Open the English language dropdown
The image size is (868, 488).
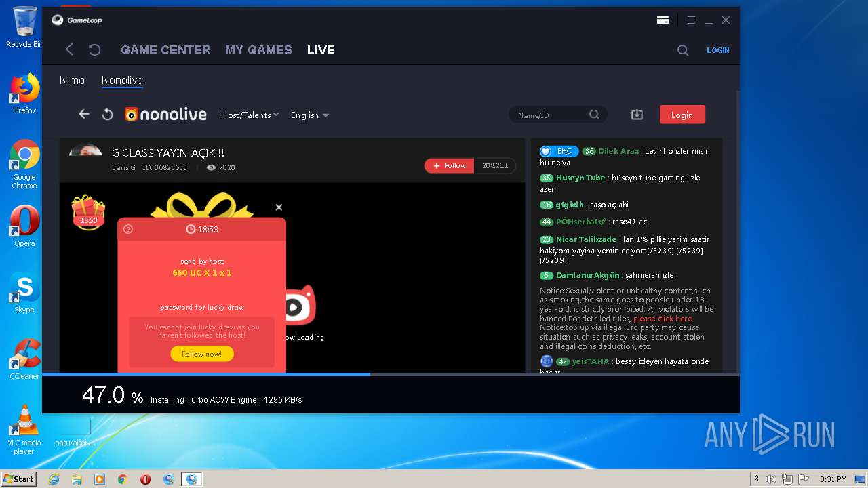pos(309,115)
